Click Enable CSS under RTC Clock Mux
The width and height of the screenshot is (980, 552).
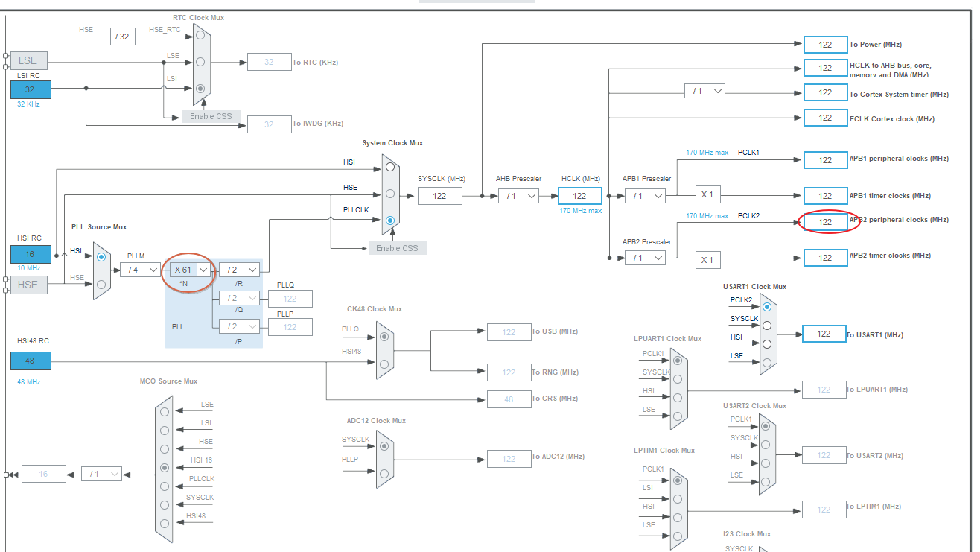pos(211,116)
